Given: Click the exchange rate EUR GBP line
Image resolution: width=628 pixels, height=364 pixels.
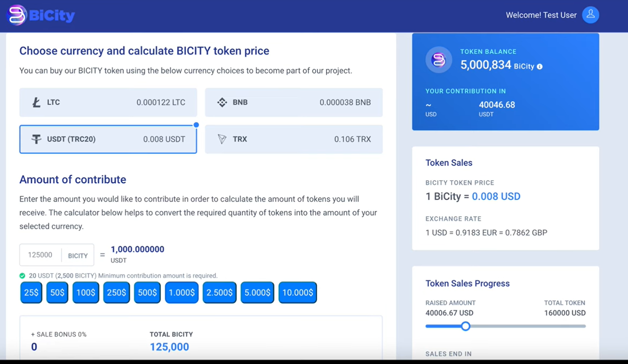Looking at the screenshot, I should pos(486,233).
